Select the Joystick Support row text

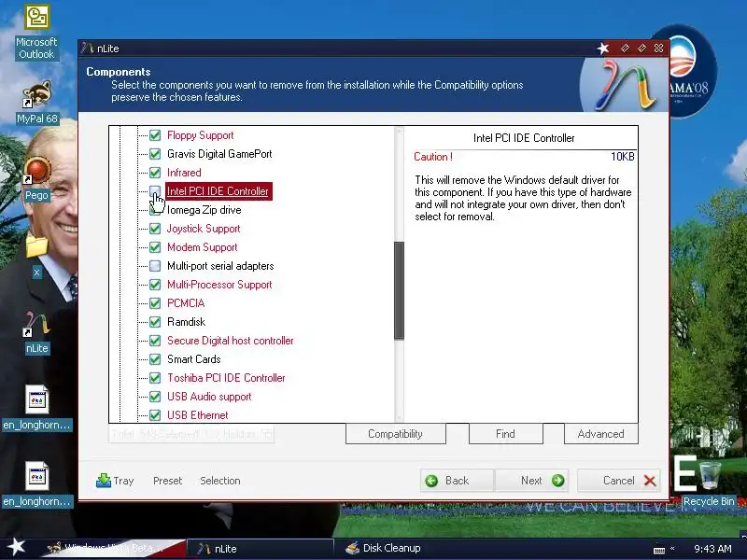click(204, 229)
